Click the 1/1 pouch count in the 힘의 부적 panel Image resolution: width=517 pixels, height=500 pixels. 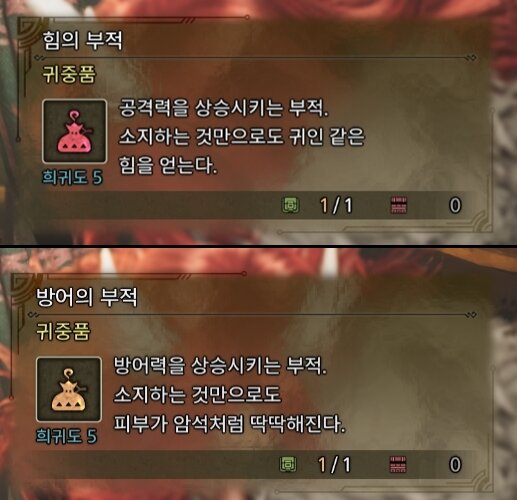click(x=336, y=205)
